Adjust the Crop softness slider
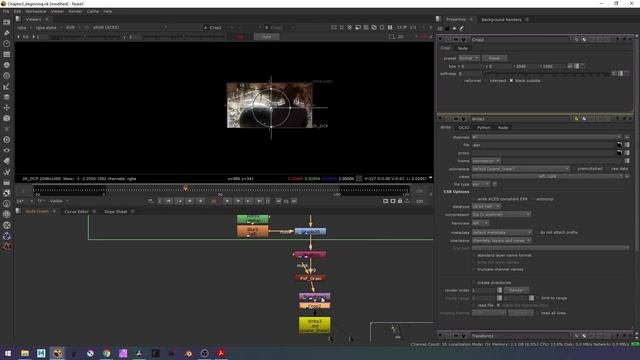 tap(547, 74)
